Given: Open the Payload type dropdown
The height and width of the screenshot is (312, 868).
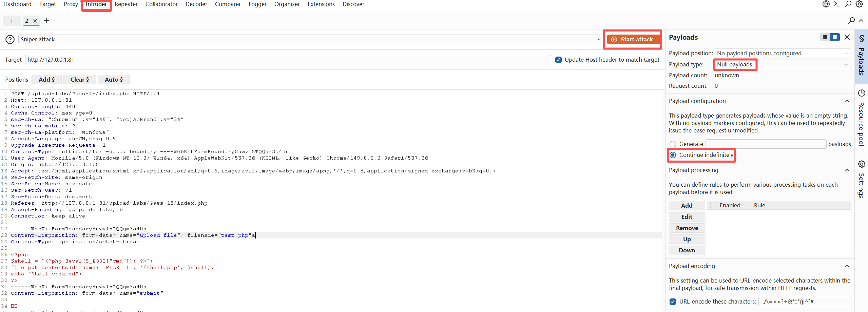Looking at the screenshot, I should (783, 64).
